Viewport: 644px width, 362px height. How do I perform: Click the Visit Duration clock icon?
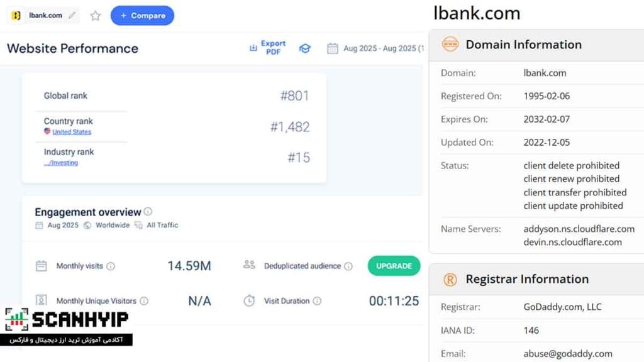click(x=249, y=300)
